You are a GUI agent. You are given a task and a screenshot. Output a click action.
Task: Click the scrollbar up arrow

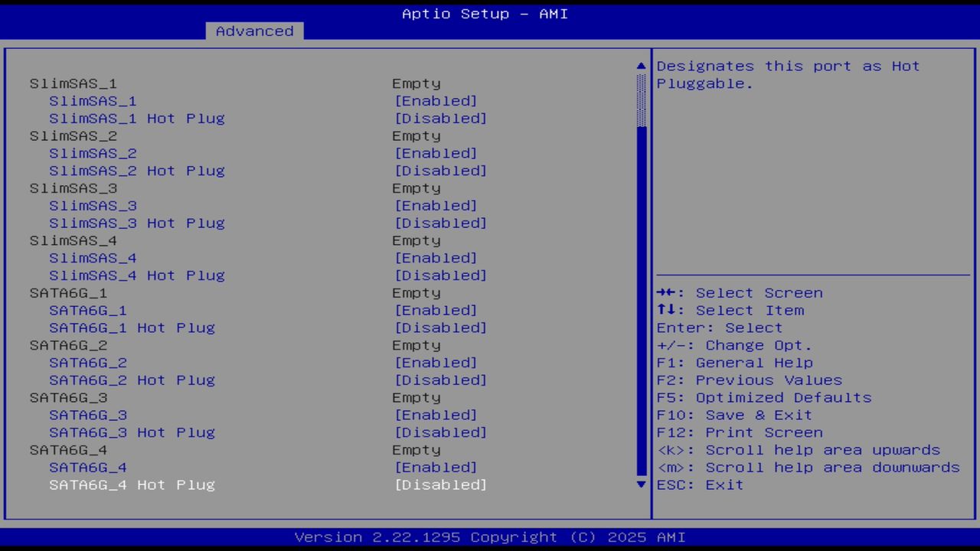click(x=640, y=66)
